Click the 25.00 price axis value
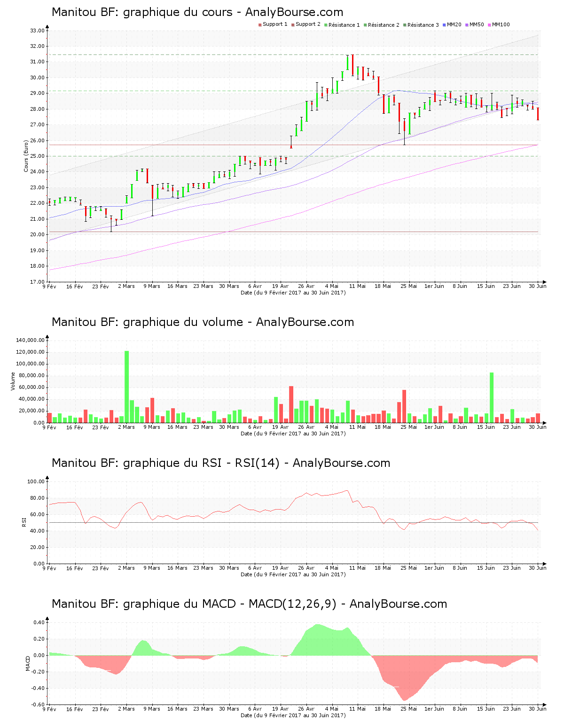This screenshot has height=728, width=564. point(37,156)
